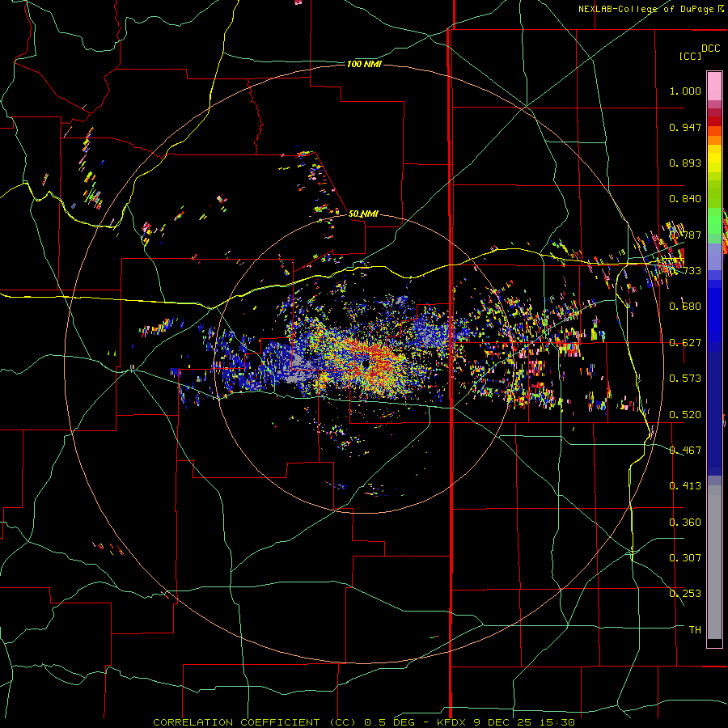Click the 100 NMI range ring label
728x728 pixels.
click(x=364, y=64)
